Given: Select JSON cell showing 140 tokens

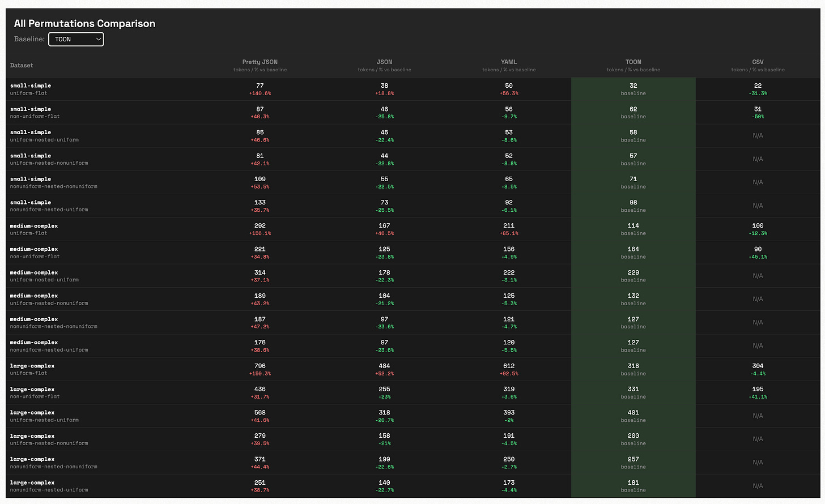Looking at the screenshot, I should (385, 486).
